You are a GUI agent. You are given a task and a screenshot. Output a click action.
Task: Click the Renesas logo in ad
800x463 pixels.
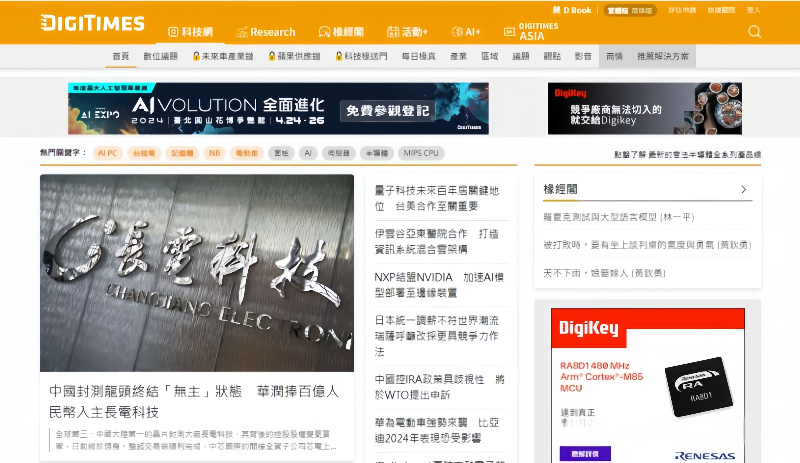tap(705, 456)
